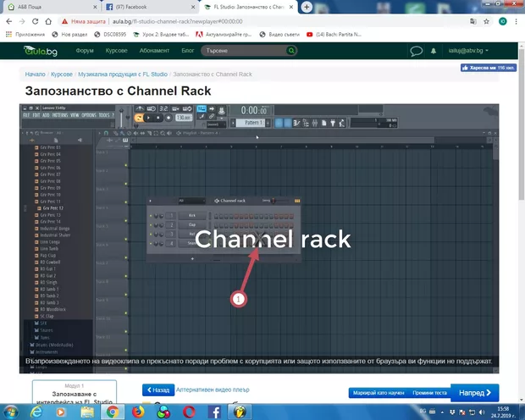Open the messages chat bubble icon

pos(416,51)
